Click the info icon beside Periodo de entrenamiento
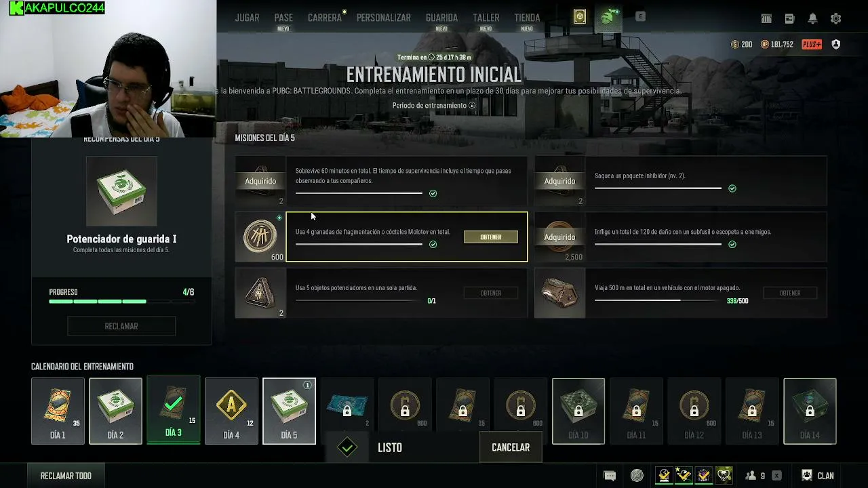 click(x=472, y=106)
